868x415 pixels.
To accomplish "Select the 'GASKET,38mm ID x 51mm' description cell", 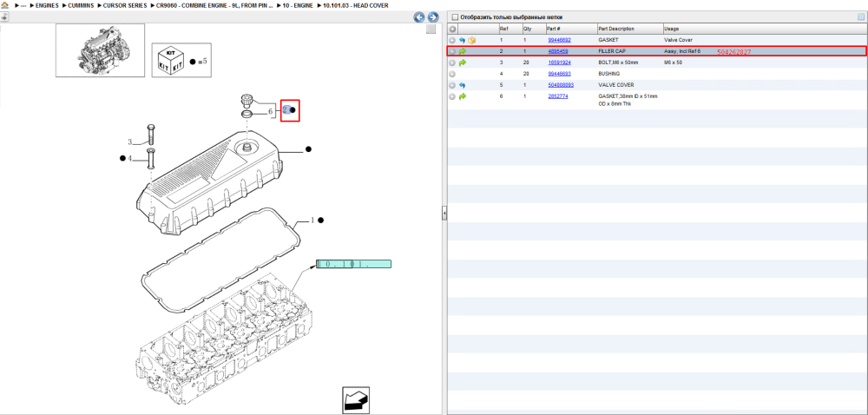I will 628,100.
